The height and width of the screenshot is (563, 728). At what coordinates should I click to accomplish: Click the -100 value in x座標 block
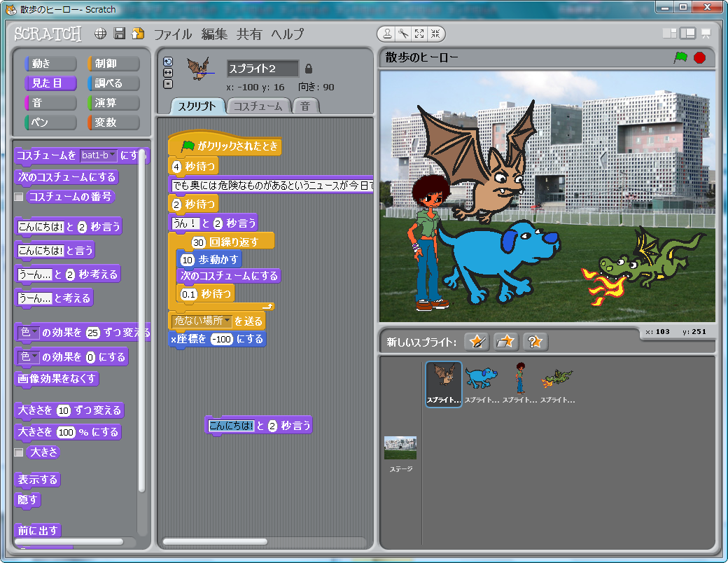[x=222, y=339]
